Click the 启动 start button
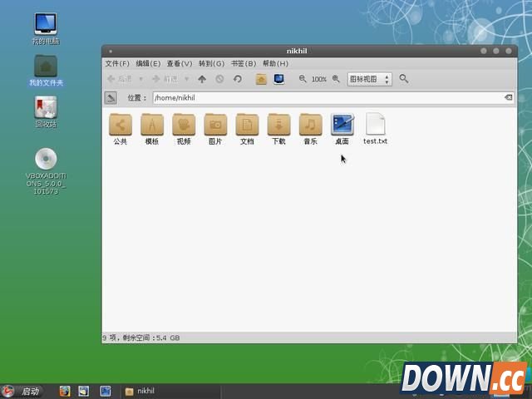Viewport: 532px width, 399px height. (x=22, y=391)
